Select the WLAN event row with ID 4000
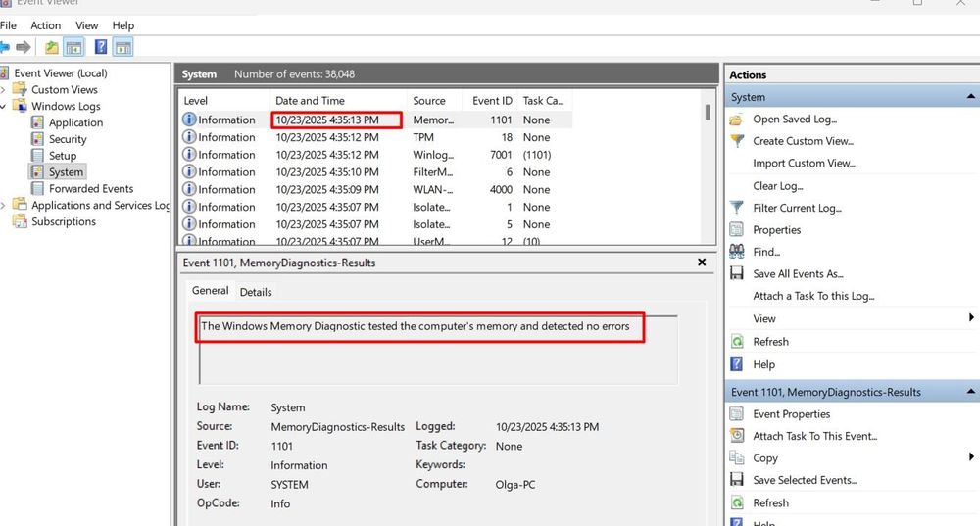Image resolution: width=980 pixels, height=526 pixels. tap(375, 189)
